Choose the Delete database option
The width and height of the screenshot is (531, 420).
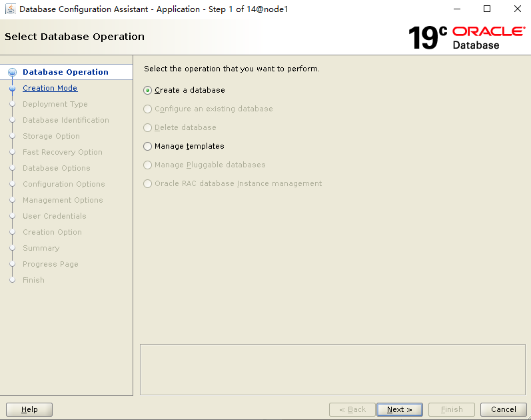pyautogui.click(x=147, y=127)
